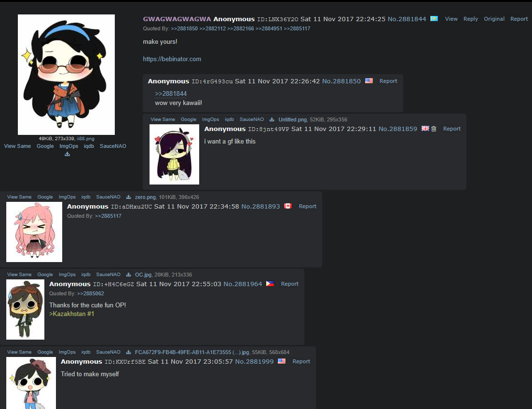Click the Reply link on the OP post
The height and width of the screenshot is (409, 532).
tap(471, 19)
